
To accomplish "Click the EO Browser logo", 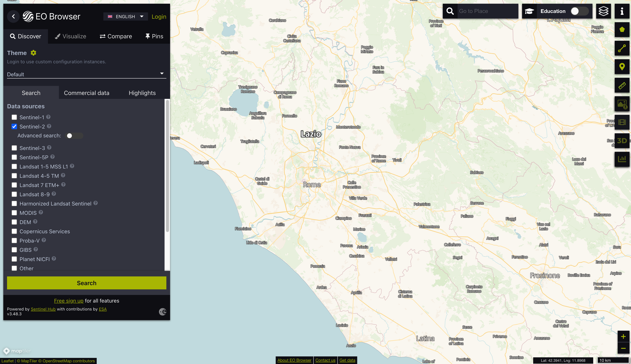I will coord(52,16).
